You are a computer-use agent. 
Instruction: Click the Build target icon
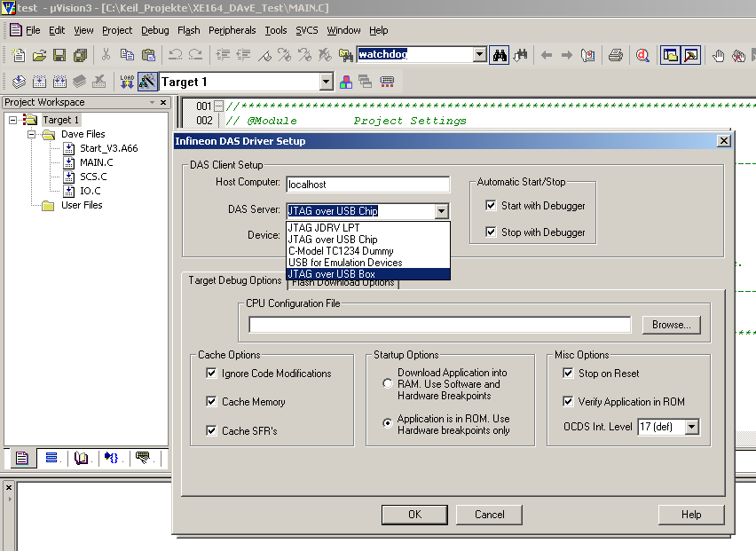pos(39,82)
